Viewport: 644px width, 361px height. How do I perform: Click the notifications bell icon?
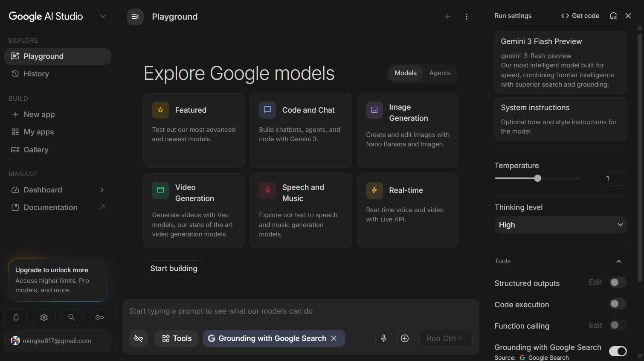pos(16,317)
